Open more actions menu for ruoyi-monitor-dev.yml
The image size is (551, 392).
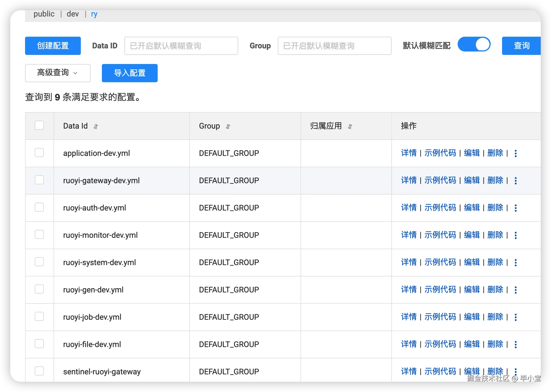pos(516,235)
